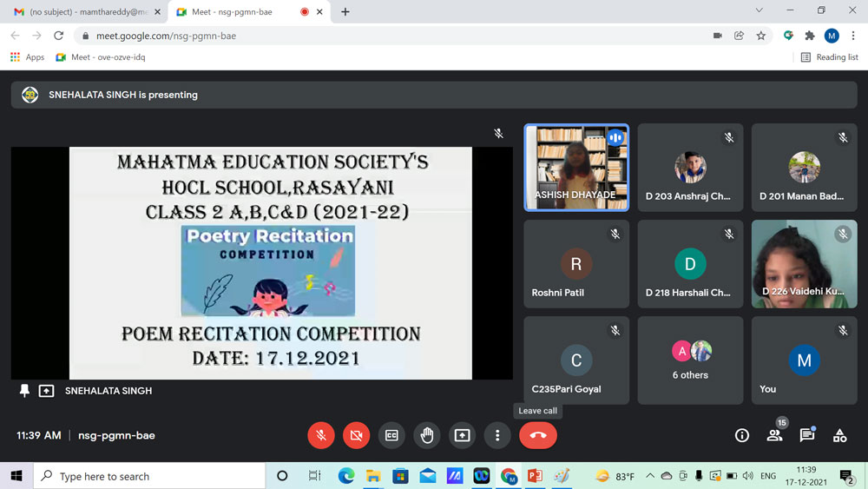Open the Activities panel

pos(839,436)
